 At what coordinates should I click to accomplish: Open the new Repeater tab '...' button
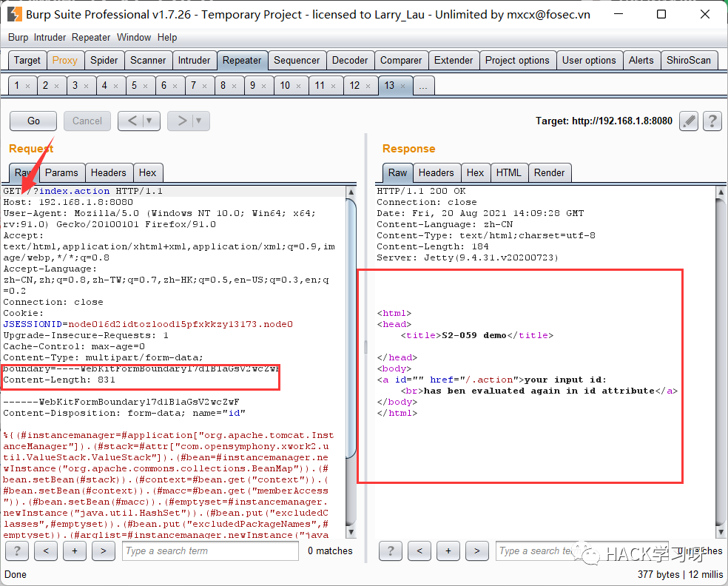[423, 85]
